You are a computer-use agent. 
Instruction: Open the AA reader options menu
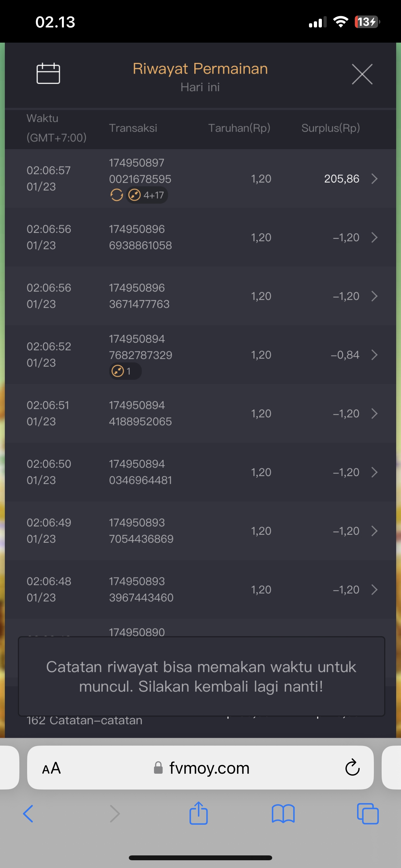point(52,768)
